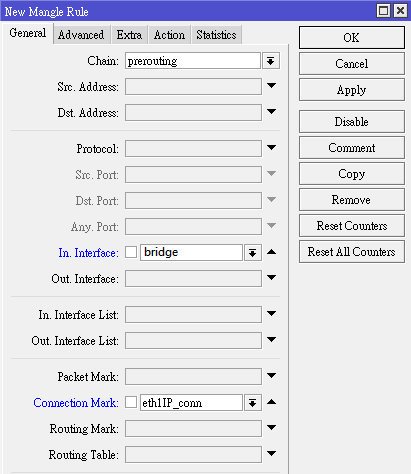Open the Connection Mark eth1IP_conn dropdown
Screen dimensions: 411x474
click(253, 403)
